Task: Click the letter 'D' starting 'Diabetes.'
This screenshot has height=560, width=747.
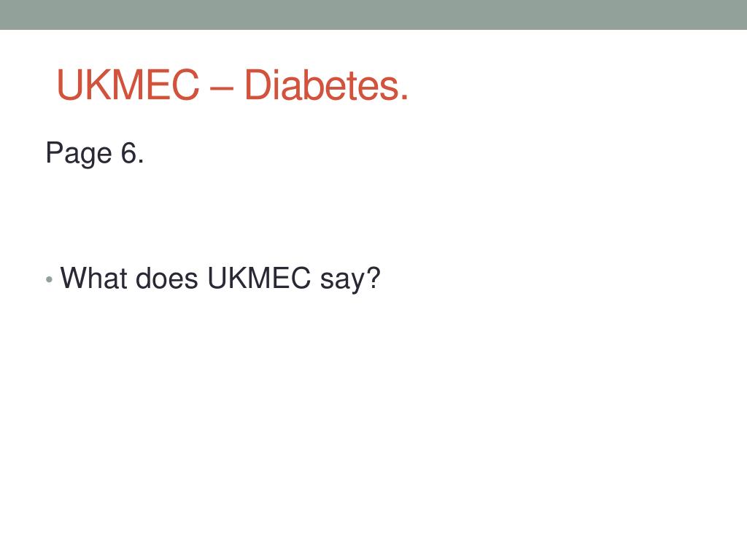Action: (x=257, y=85)
